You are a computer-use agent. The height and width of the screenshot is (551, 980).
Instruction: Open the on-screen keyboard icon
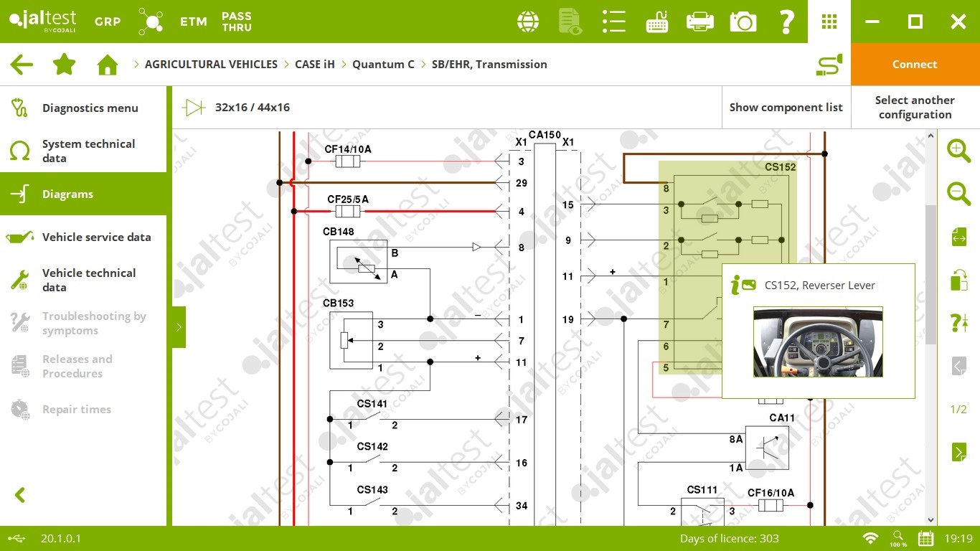[x=657, y=22]
